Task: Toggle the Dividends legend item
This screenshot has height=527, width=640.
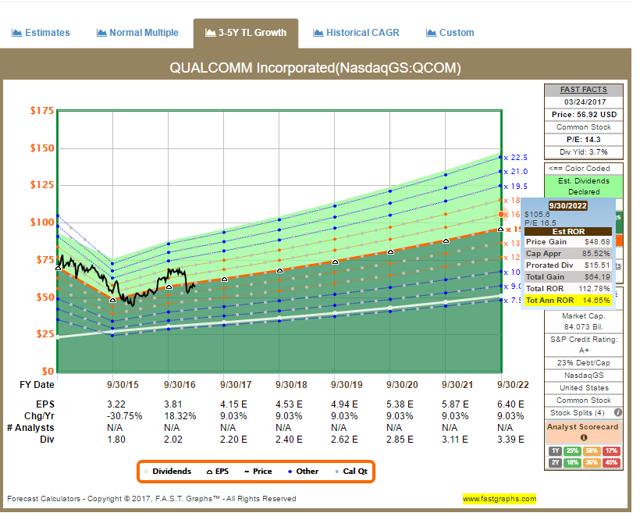Action: point(168,471)
